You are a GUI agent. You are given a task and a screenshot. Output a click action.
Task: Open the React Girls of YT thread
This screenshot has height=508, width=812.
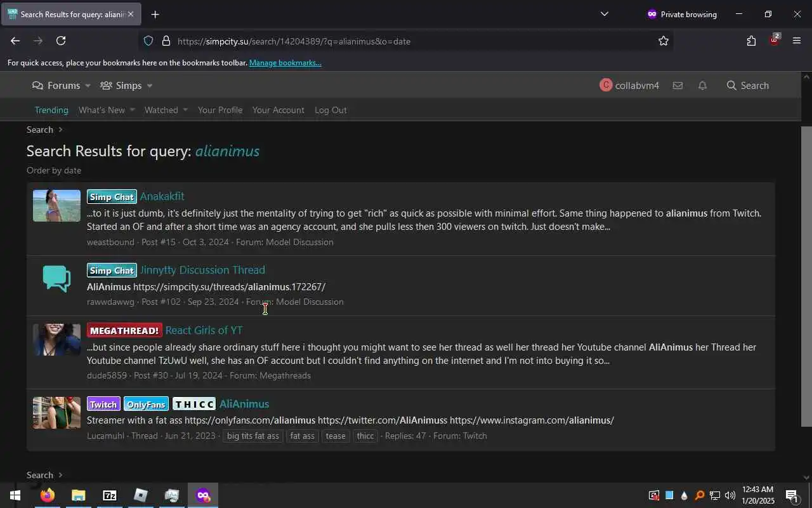point(204,330)
